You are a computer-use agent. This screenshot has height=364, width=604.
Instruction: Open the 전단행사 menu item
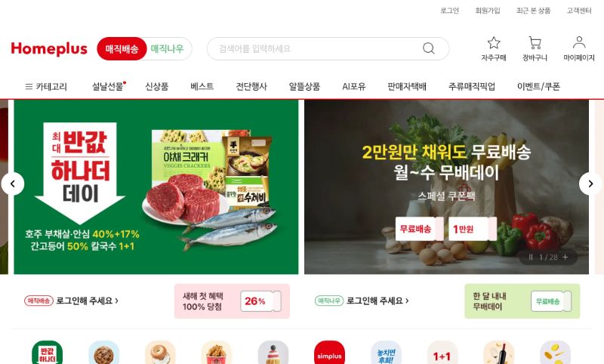click(251, 87)
